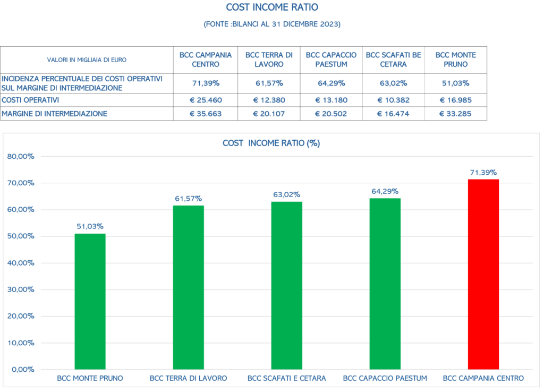Image resolution: width=544 pixels, height=392 pixels.
Task: Select the 51,03% cell in the table
Action: tap(456, 83)
